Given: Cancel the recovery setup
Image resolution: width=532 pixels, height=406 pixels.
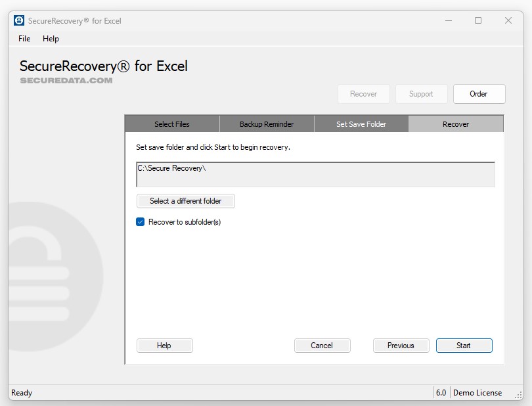Looking at the screenshot, I should tap(322, 345).
